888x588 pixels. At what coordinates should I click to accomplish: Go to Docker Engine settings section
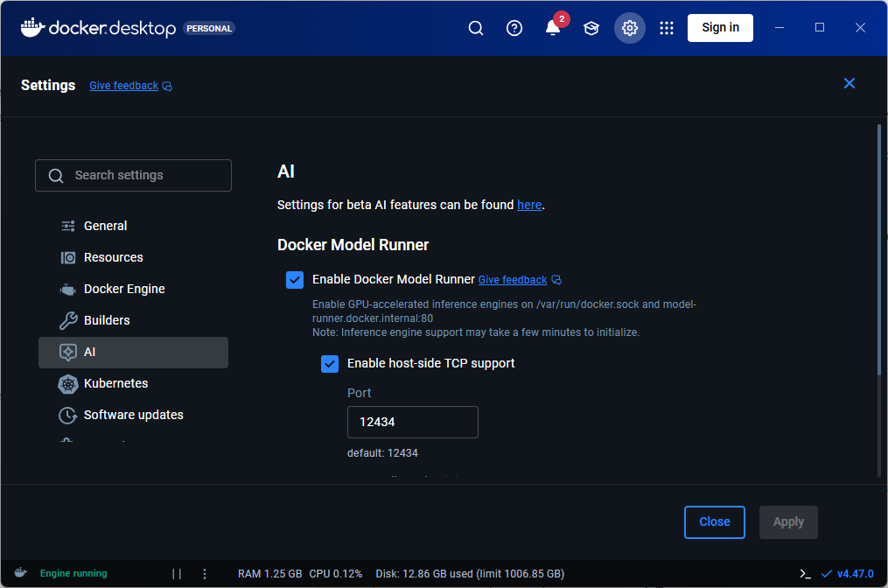[124, 289]
